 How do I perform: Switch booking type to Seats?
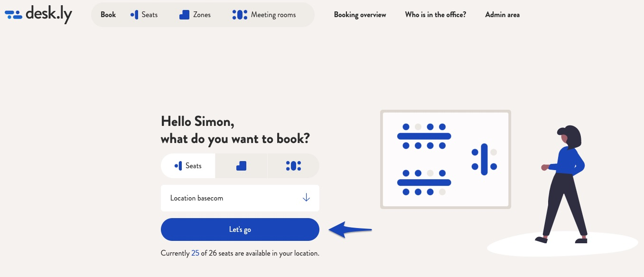[x=188, y=166]
